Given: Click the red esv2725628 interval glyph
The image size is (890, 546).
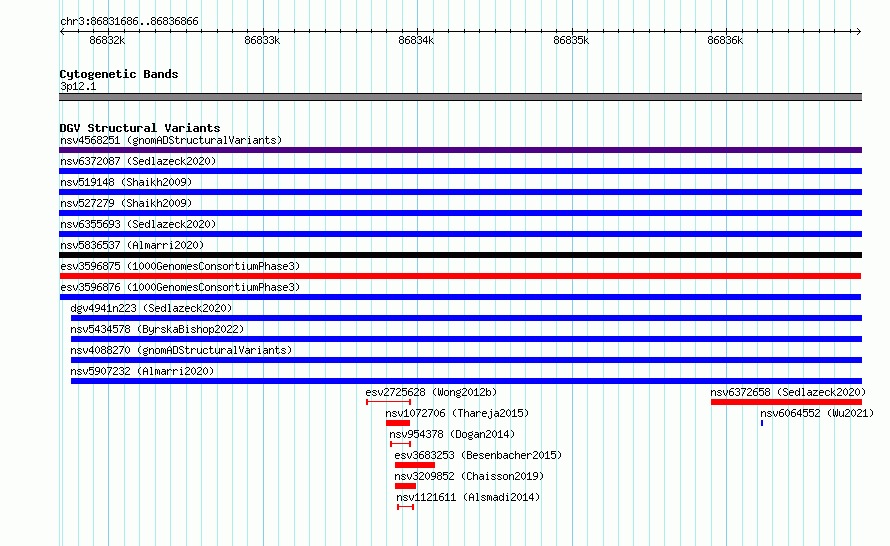Looking at the screenshot, I should pos(389,402).
